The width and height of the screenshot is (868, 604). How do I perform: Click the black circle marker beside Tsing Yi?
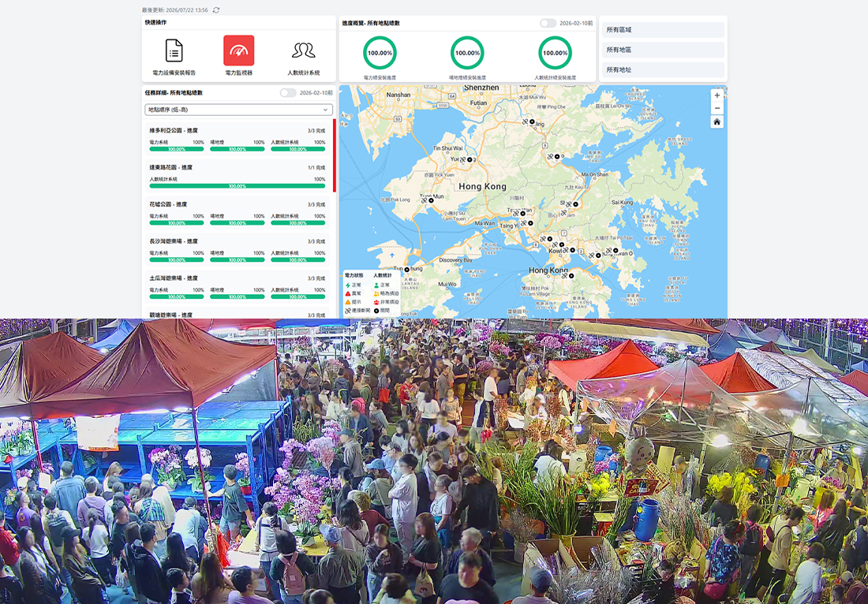tap(530, 223)
